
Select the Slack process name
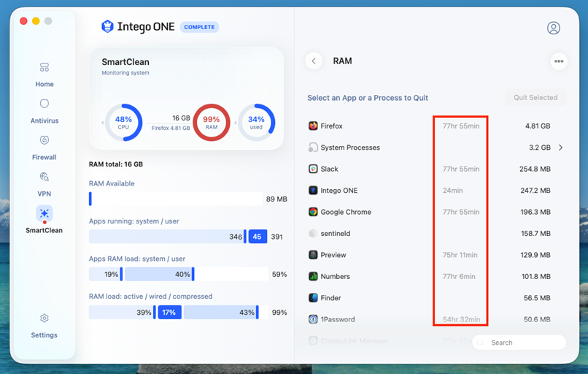point(329,169)
